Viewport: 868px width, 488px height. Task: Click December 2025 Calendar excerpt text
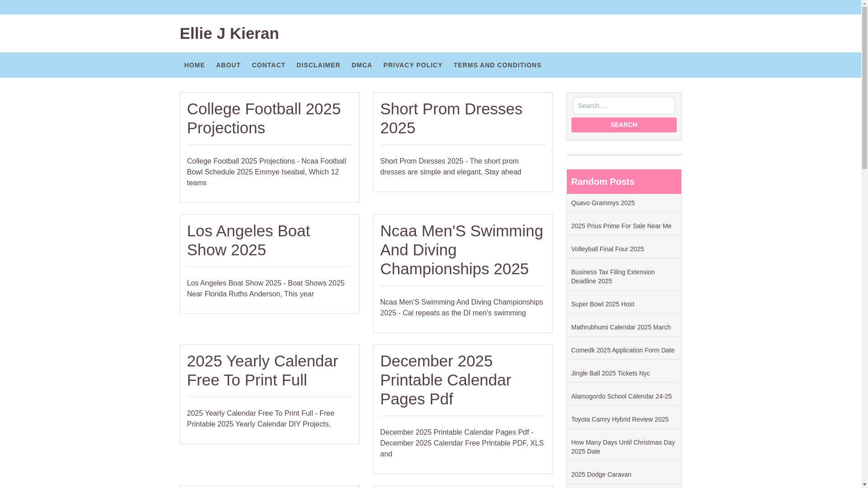(462, 443)
